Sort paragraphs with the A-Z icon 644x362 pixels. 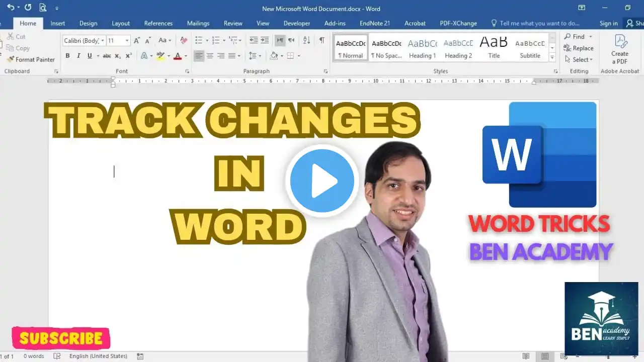[x=307, y=41]
